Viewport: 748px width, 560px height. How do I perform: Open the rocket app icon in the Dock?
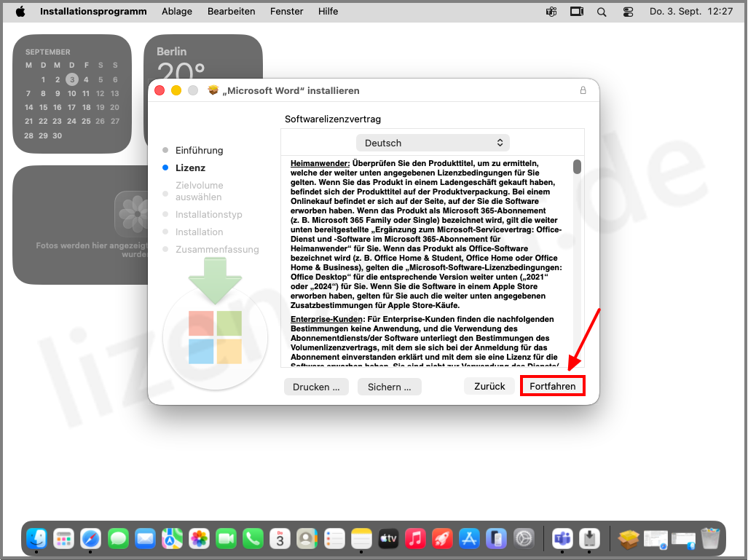pos(442,539)
